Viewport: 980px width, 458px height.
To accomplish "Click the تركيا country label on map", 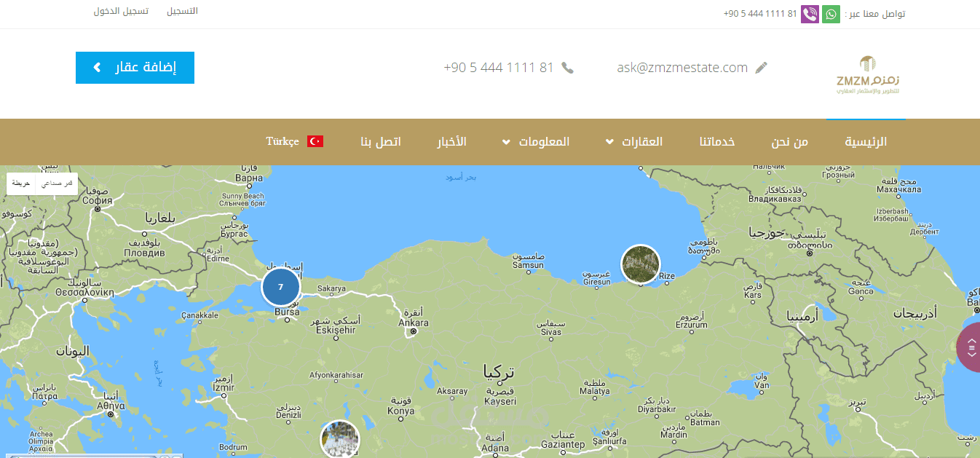I will 499,373.
